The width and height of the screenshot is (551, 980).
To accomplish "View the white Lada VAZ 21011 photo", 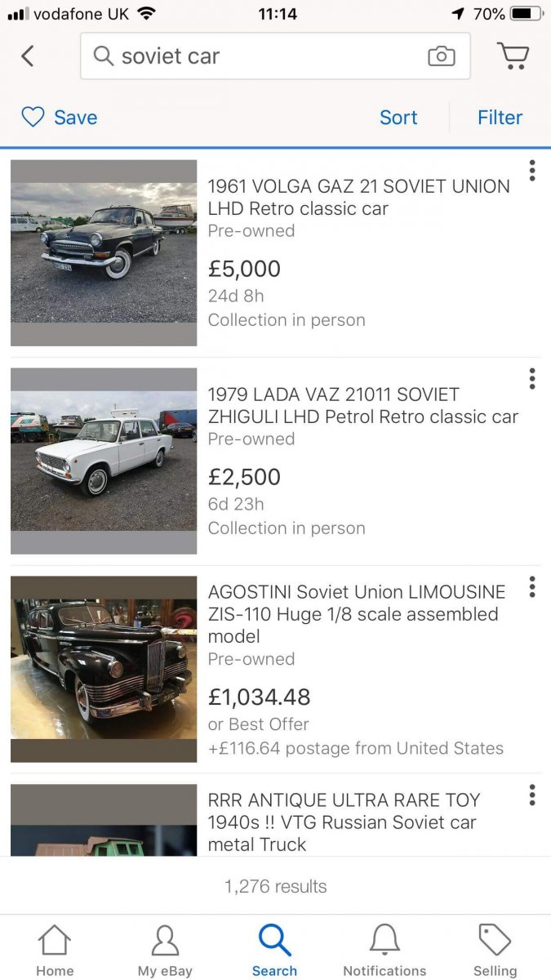I will pyautogui.click(x=104, y=461).
